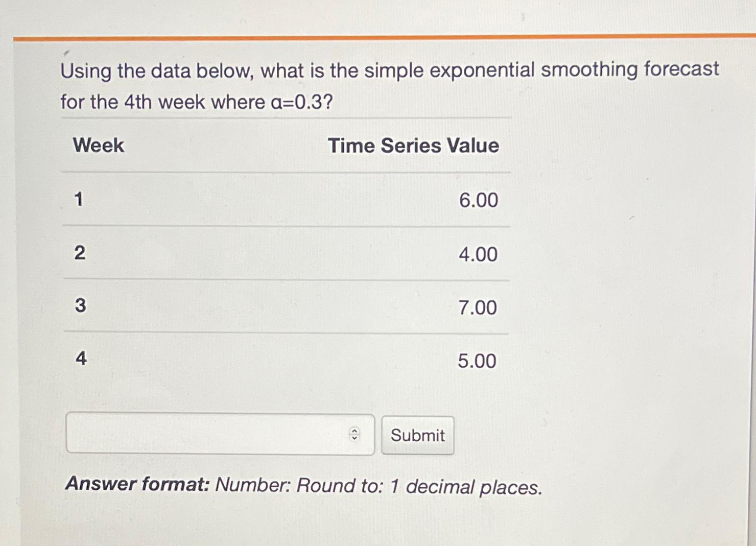
Task: Click the spinner up arrow to increment value
Action: [x=355, y=431]
